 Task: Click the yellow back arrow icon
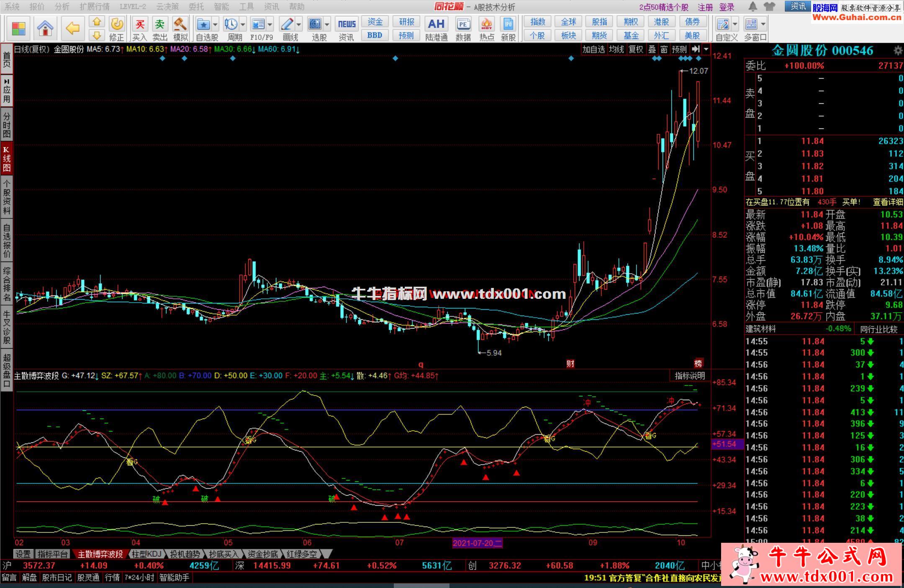coord(73,28)
